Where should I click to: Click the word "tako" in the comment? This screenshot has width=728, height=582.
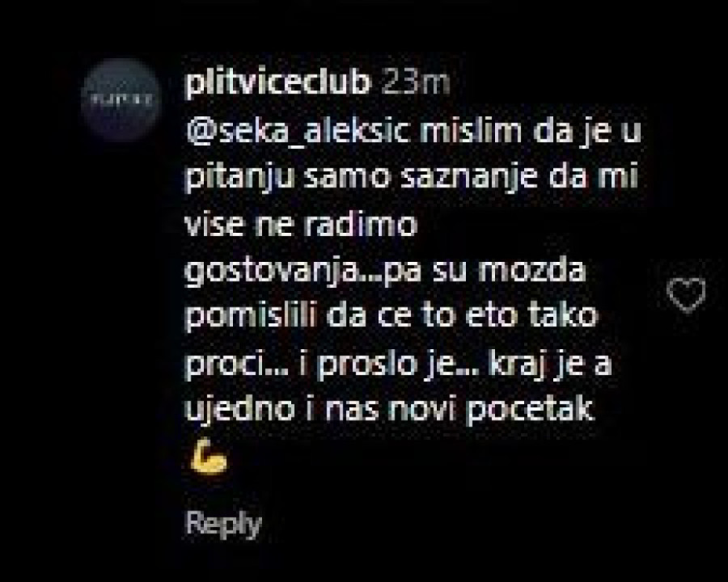(563, 317)
